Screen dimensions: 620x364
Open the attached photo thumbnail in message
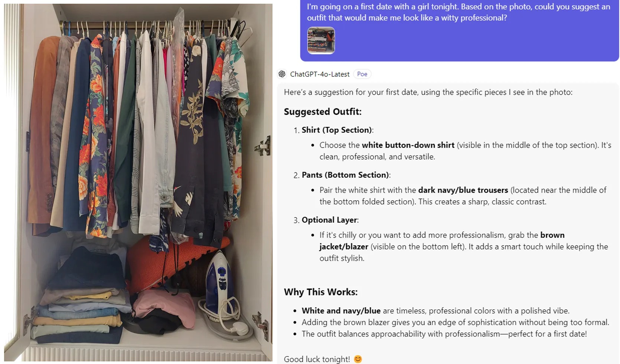coord(321,40)
